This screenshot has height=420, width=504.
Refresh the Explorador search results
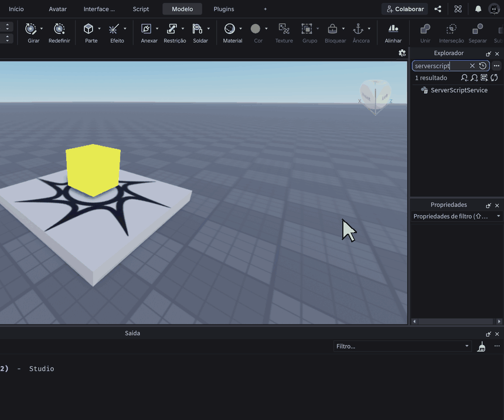coord(495,78)
